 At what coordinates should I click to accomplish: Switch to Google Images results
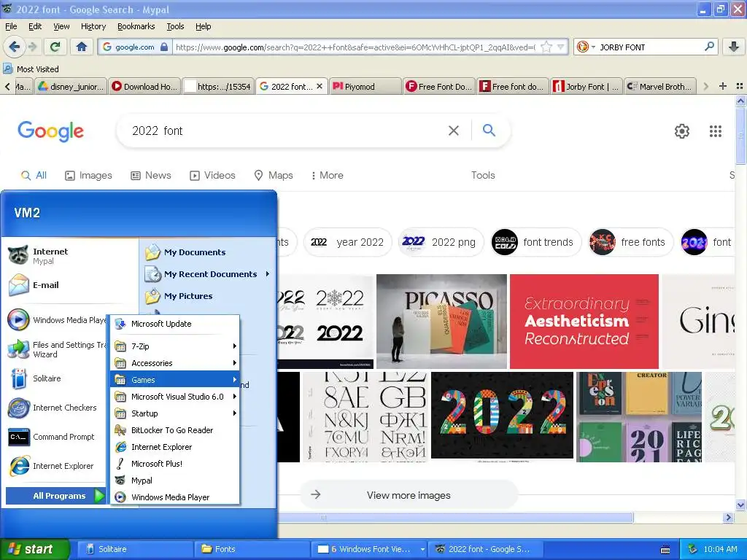pos(88,175)
